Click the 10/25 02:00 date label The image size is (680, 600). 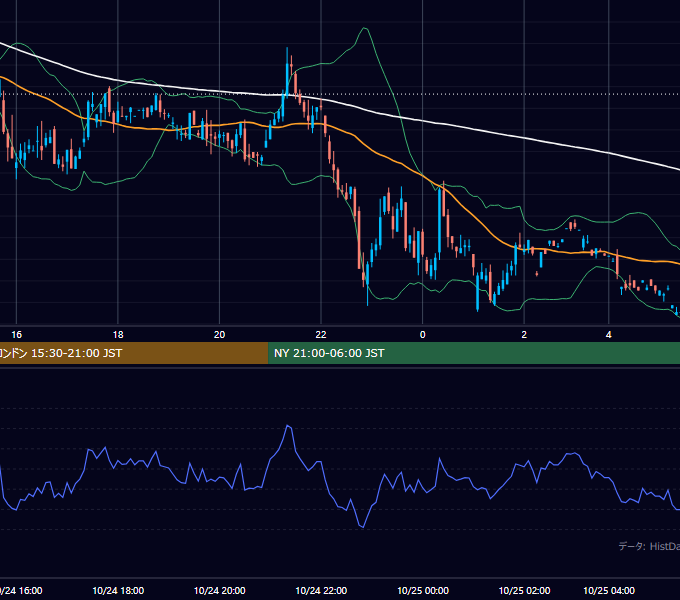coord(524,590)
